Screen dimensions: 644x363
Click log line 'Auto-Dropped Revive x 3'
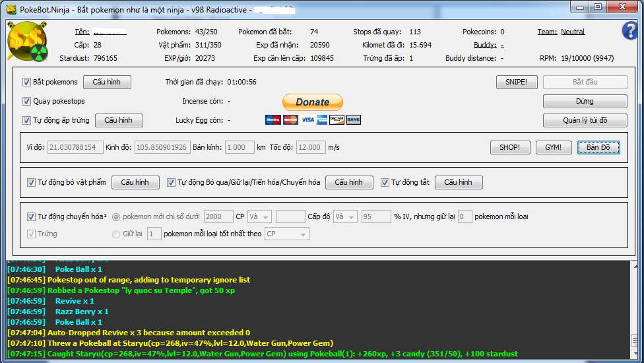pos(129,333)
